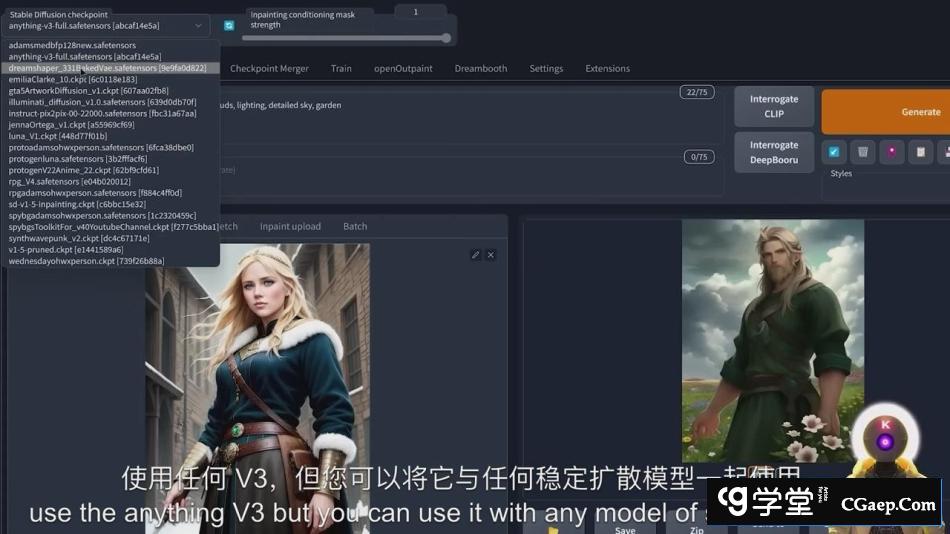
Task: Collapse the Stable Diffusion checkpoint dropdown arrow
Action: [198, 26]
